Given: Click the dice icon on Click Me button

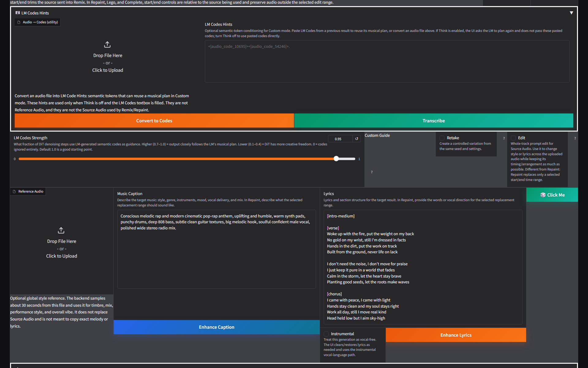Looking at the screenshot, I should [x=543, y=195].
